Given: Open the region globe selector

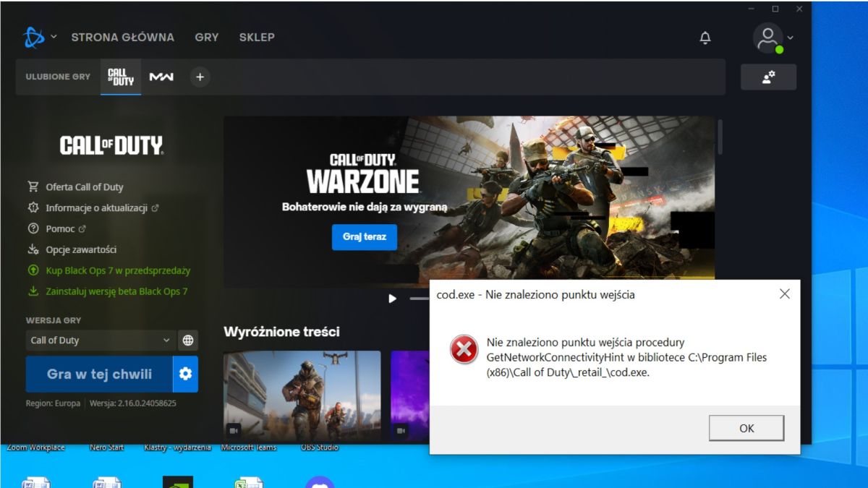Looking at the screenshot, I should click(x=188, y=340).
